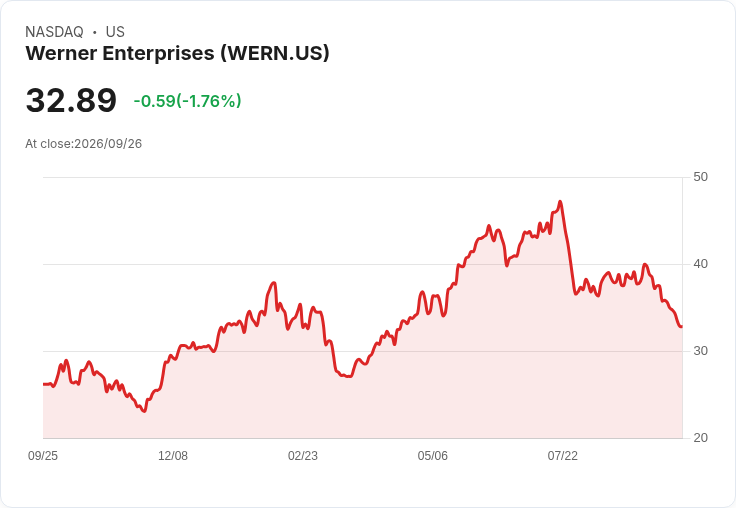Click the starting point of the price line
Image resolution: width=736 pixels, height=508 pixels.
(x=44, y=384)
